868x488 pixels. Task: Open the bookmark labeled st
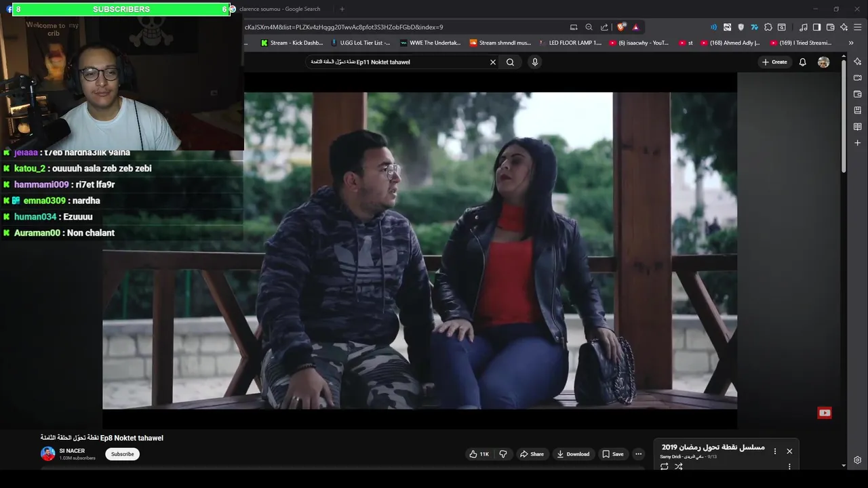click(x=685, y=43)
